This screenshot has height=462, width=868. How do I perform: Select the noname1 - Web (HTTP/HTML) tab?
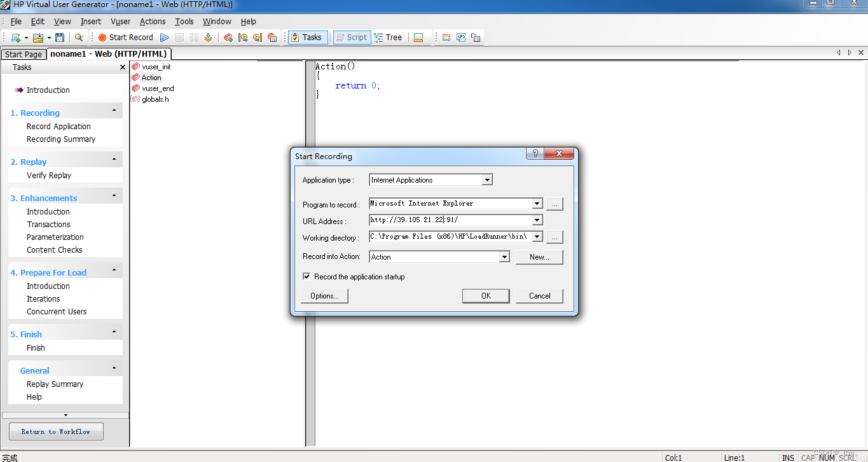(109, 54)
